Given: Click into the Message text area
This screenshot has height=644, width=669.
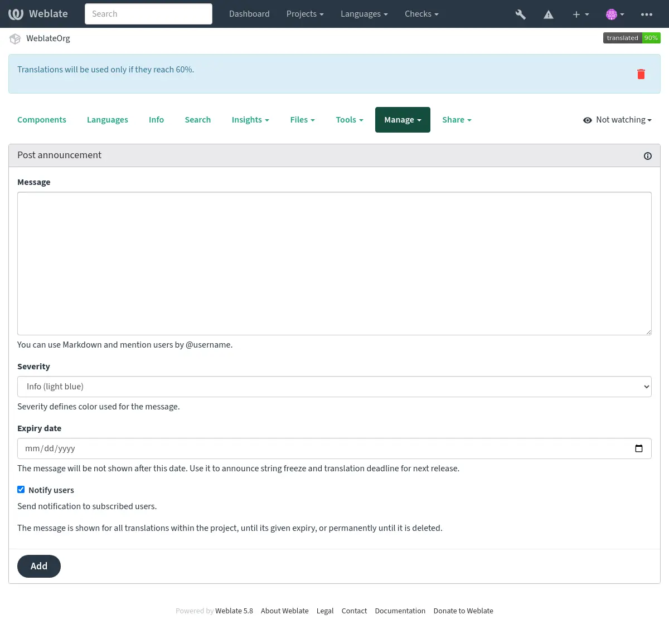Looking at the screenshot, I should pyautogui.click(x=334, y=264).
